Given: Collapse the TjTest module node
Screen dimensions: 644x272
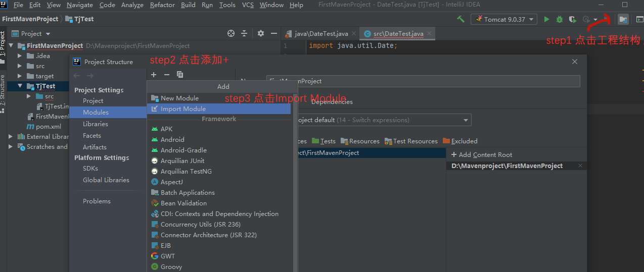Looking at the screenshot, I should tap(20, 86).
